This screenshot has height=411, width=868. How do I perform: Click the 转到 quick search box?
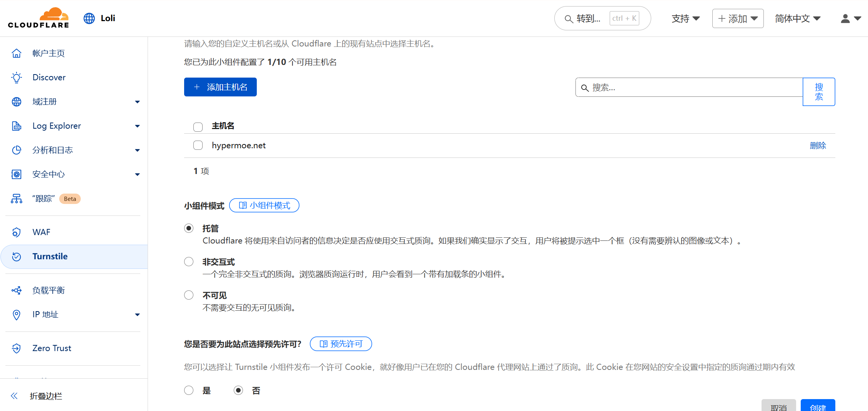pyautogui.click(x=602, y=18)
